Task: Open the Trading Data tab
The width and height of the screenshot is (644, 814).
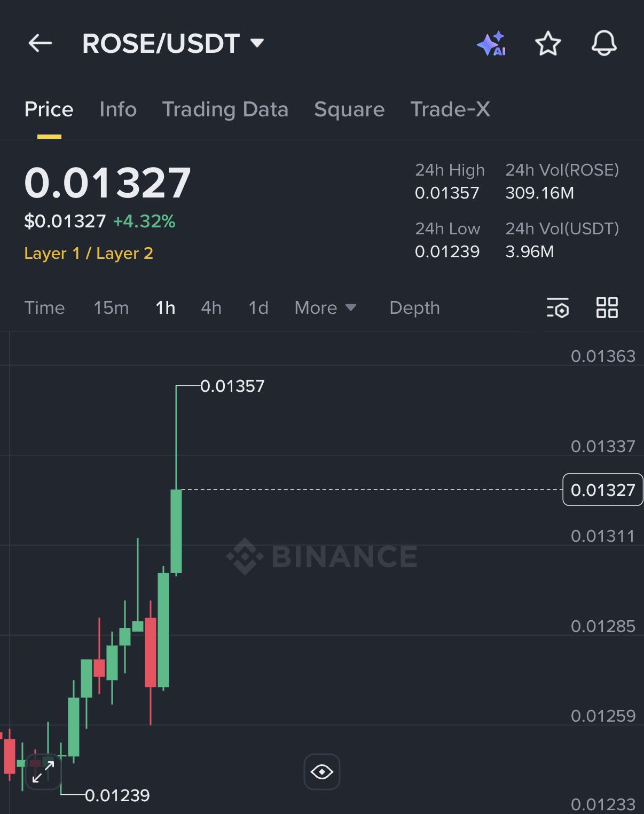Action: 225,109
